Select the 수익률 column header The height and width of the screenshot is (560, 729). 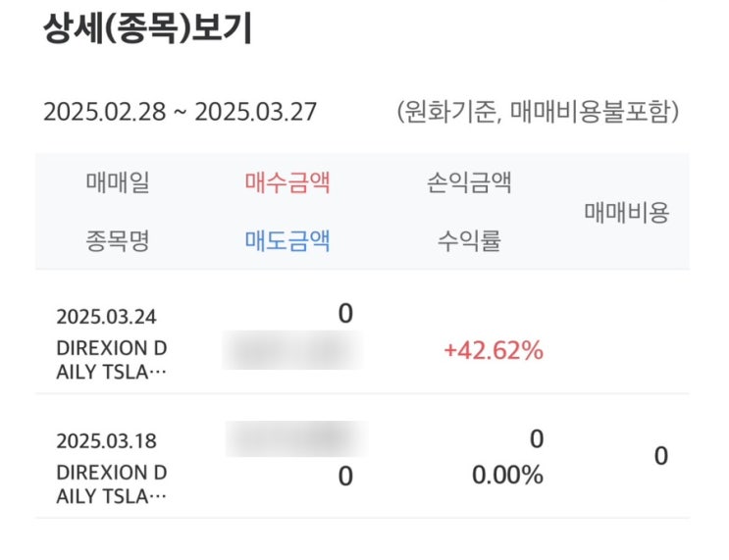tap(469, 240)
